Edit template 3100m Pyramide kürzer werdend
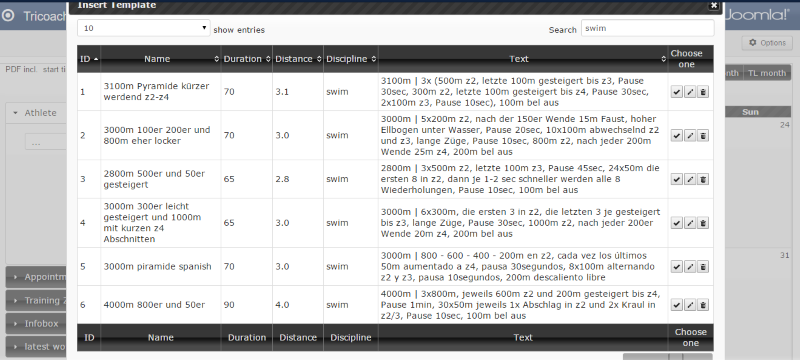The width and height of the screenshot is (800, 360). click(x=690, y=92)
